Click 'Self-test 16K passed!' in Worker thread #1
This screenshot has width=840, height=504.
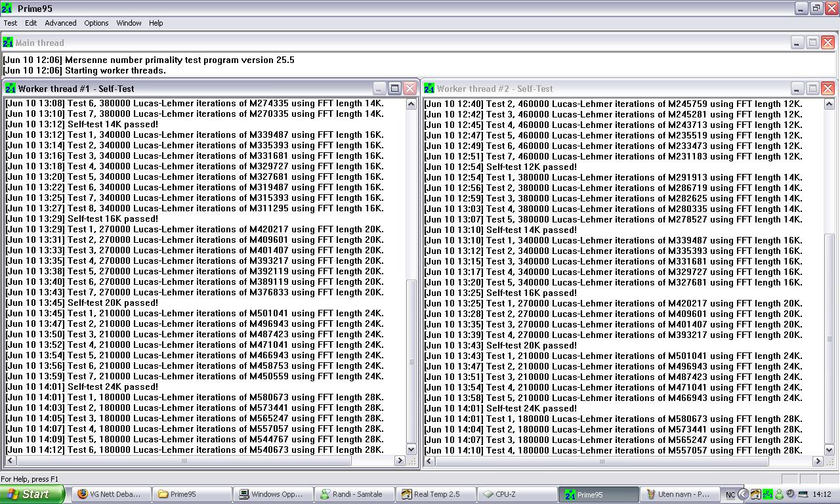pos(82,219)
